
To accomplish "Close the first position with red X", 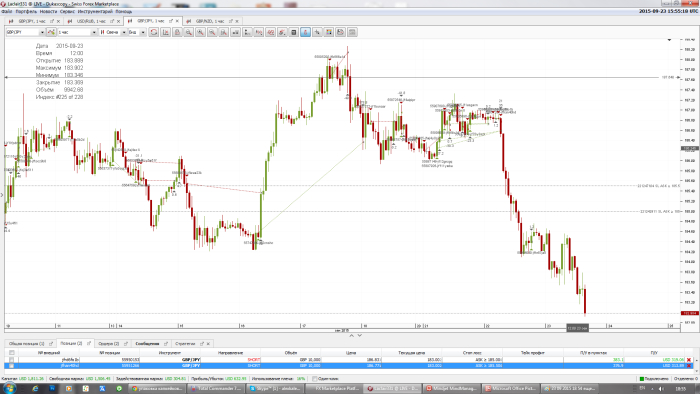I will [x=689, y=360].
